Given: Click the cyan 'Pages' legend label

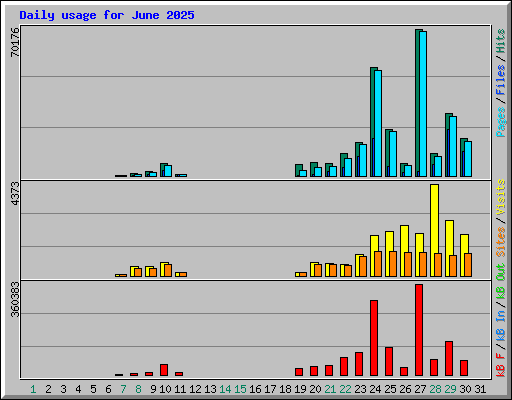Looking at the screenshot, I should [500, 122].
